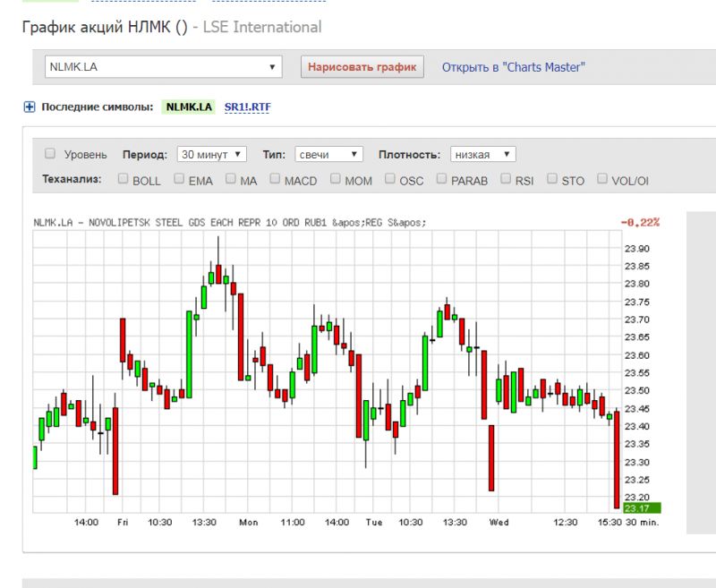Image resolution: width=716 pixels, height=588 pixels.
Task: Toggle the PARAB indicator checkbox
Action: click(x=441, y=179)
